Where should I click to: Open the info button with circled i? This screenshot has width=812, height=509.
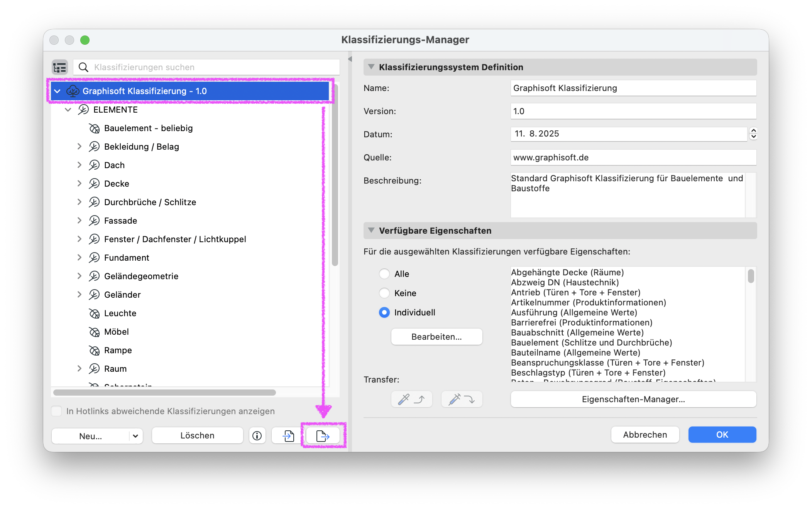pos(257,436)
